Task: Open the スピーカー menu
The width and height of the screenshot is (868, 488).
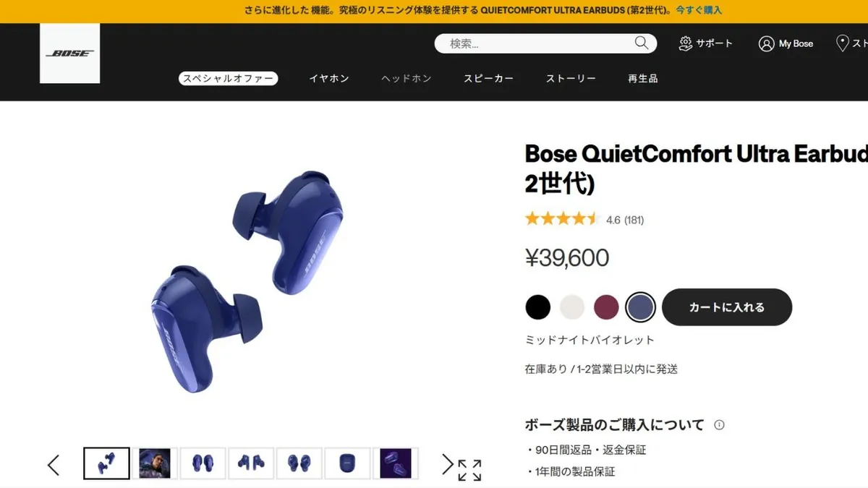Action: pos(489,78)
